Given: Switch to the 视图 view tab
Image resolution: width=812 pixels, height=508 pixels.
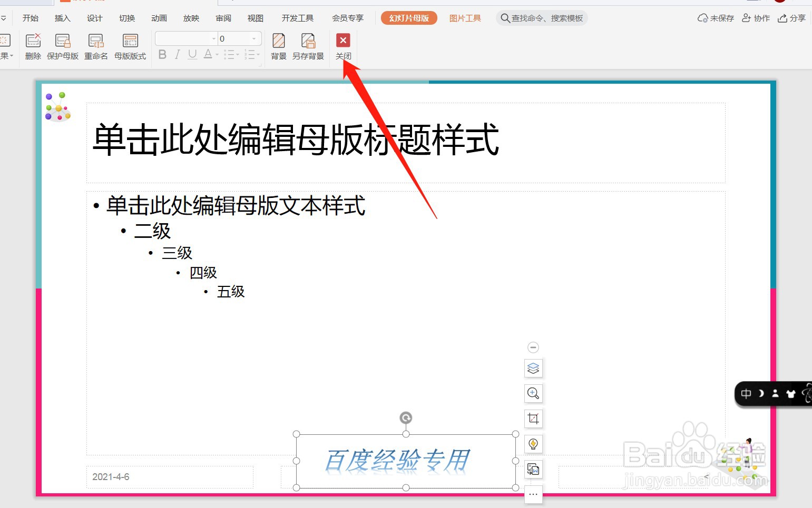Looking at the screenshot, I should tap(255, 17).
